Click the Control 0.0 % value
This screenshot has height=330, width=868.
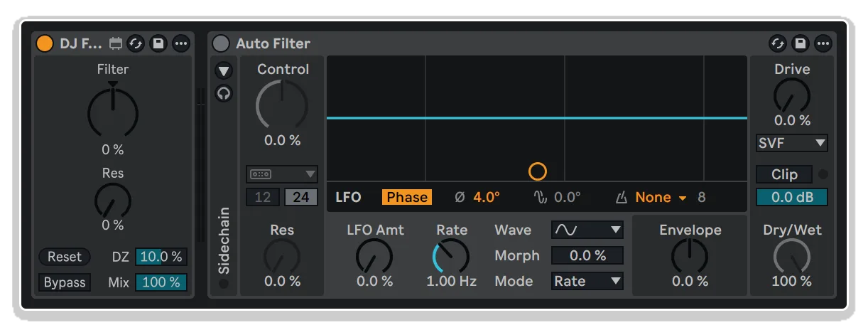coord(282,140)
